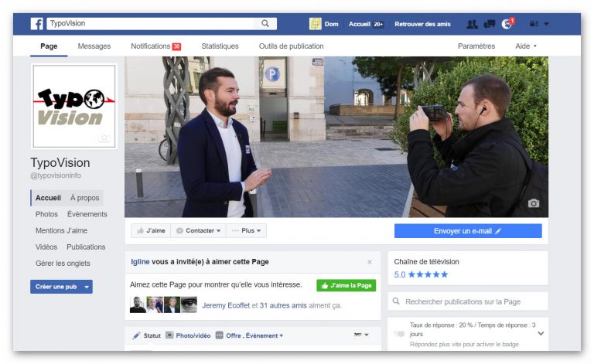Open the Plus dropdown
Screen dimensions: 594x364
pyautogui.click(x=246, y=230)
